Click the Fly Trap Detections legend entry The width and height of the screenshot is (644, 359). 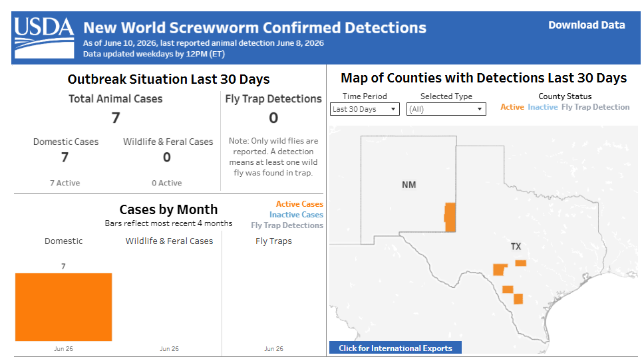287,225
